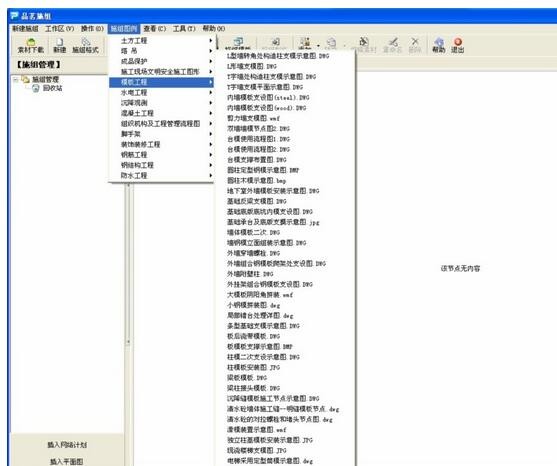Open the 工作区(V) menu
Viewport: 557px width, 466px height.
click(x=60, y=29)
